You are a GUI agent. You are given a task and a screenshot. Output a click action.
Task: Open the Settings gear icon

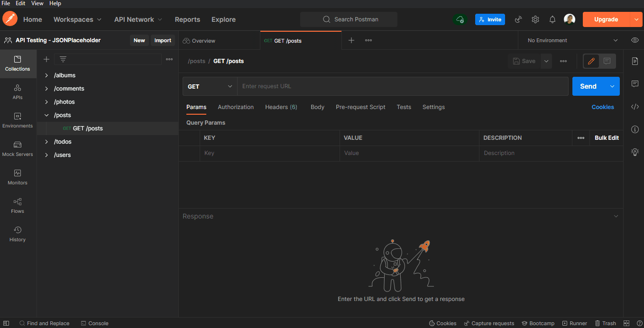tap(535, 19)
